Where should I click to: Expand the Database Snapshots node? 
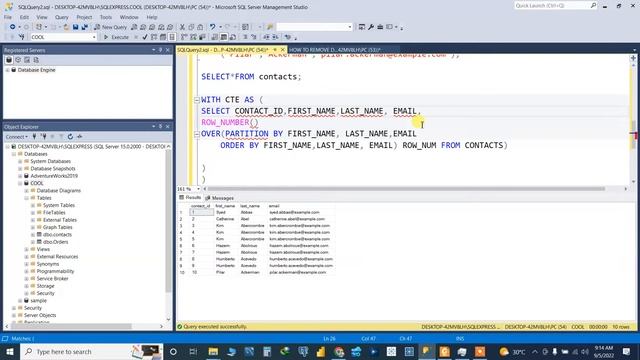(x=20, y=169)
